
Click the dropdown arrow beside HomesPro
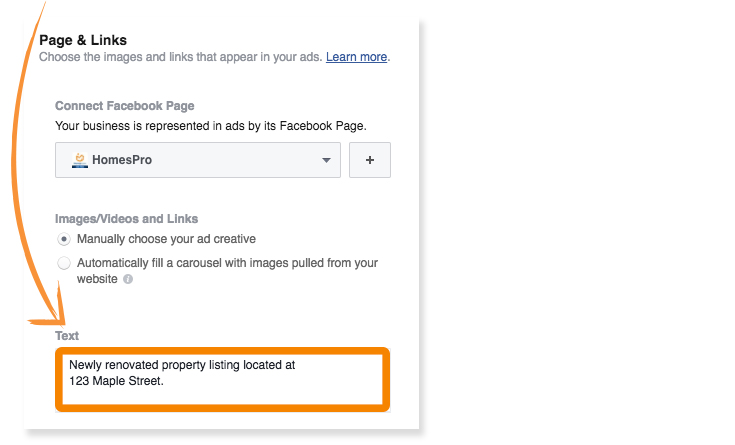[326, 160]
